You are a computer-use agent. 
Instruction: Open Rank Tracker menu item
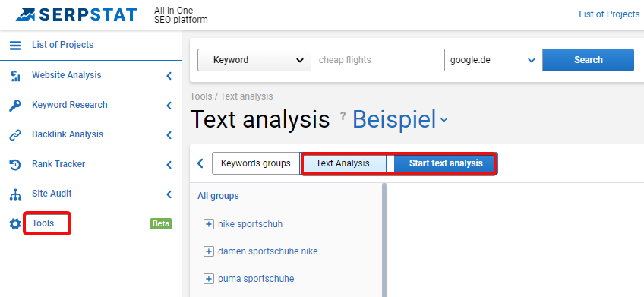tap(58, 164)
